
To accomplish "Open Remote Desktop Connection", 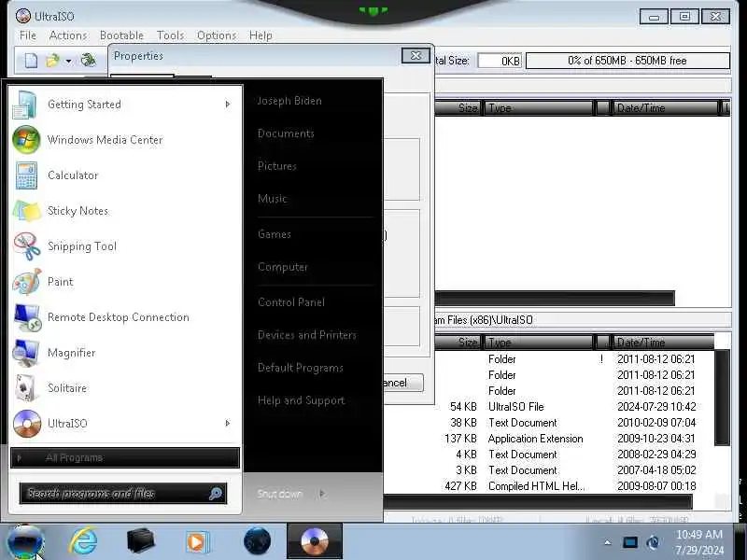I will click(x=125, y=317).
